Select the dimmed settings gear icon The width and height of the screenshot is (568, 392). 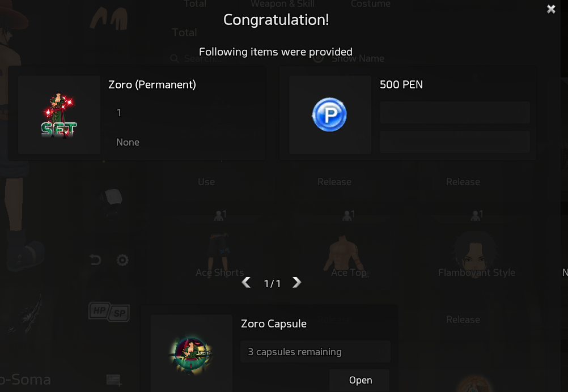[x=122, y=260]
